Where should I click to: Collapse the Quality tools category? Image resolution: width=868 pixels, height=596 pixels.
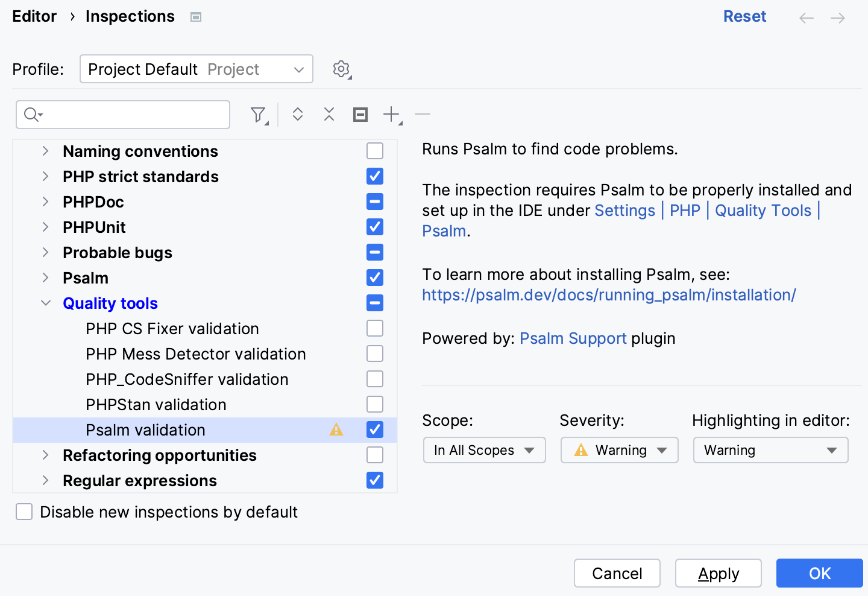coord(46,303)
